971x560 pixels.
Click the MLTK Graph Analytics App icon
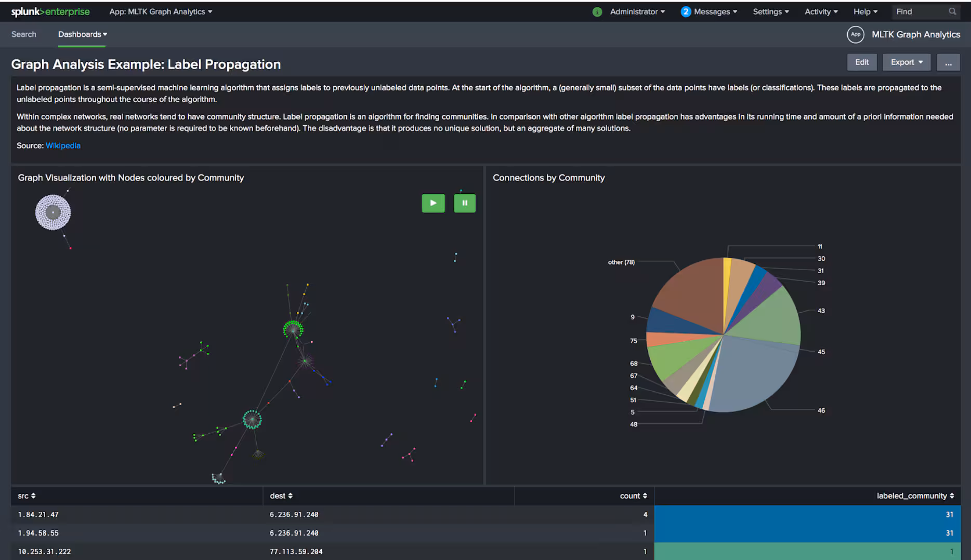tap(856, 34)
